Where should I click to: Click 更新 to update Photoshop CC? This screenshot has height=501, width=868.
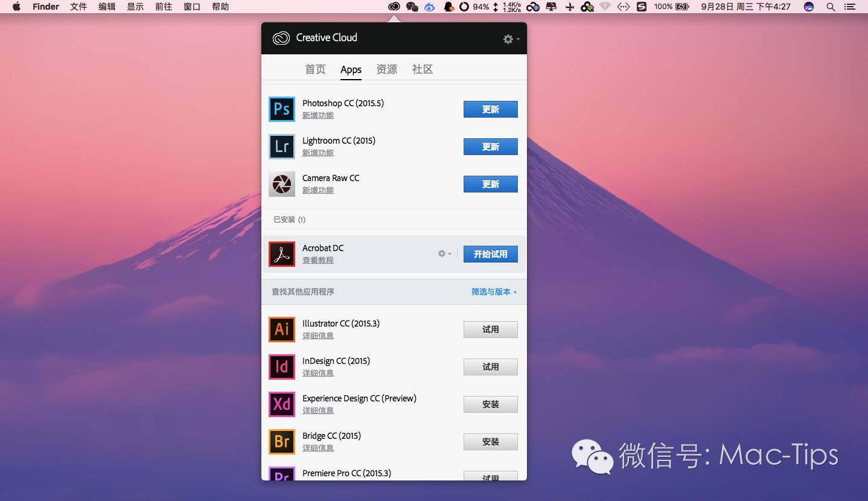[490, 109]
